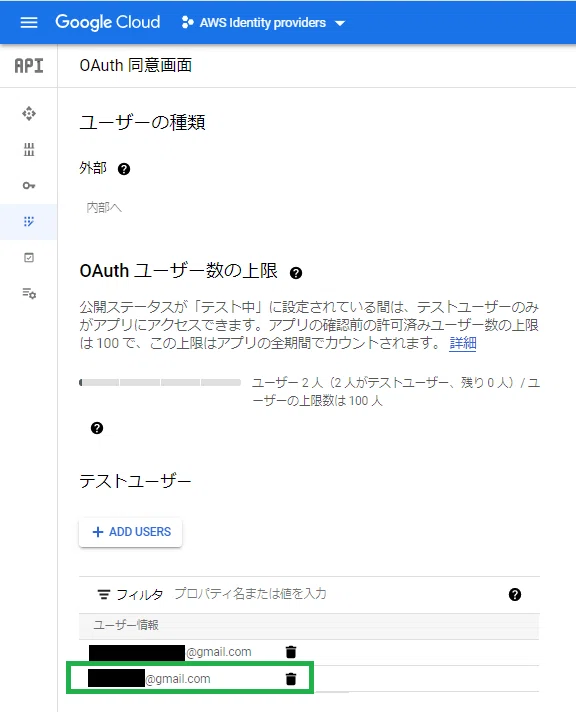
Task: Delete the second gmail.com test user
Action: pyautogui.click(x=291, y=679)
